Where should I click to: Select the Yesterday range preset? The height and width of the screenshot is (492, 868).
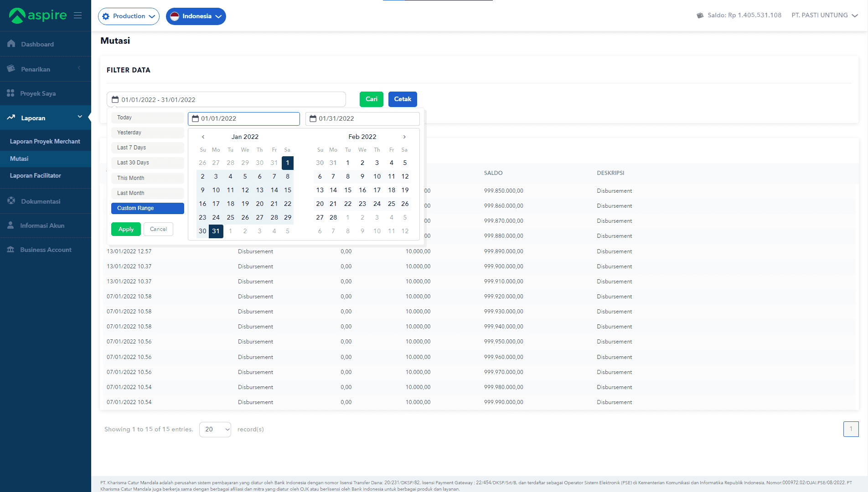[x=148, y=133]
